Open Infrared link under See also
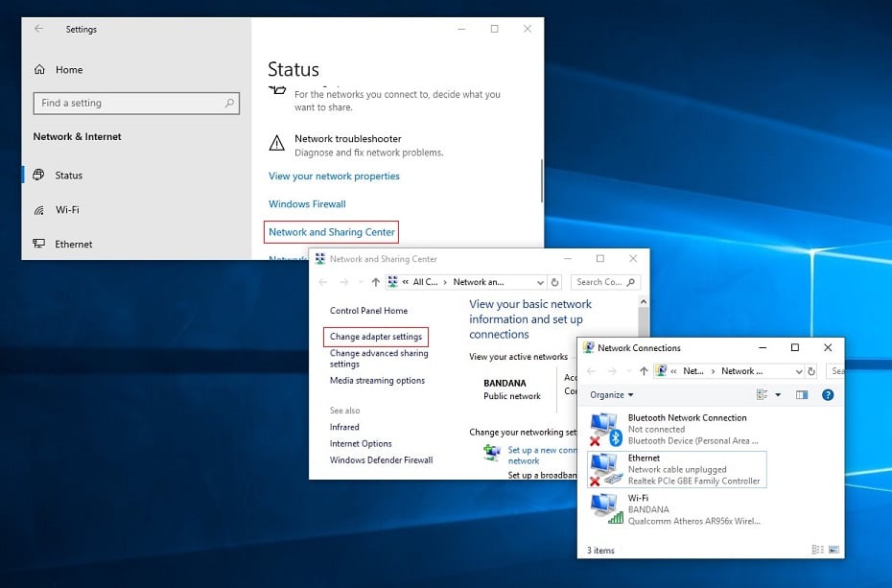This screenshot has width=892, height=588. tap(344, 427)
